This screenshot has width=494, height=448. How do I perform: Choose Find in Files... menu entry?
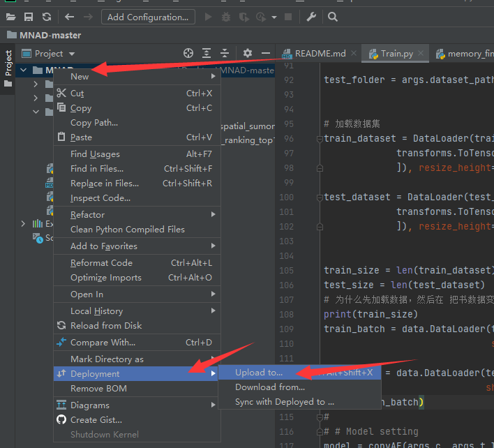click(x=137, y=169)
